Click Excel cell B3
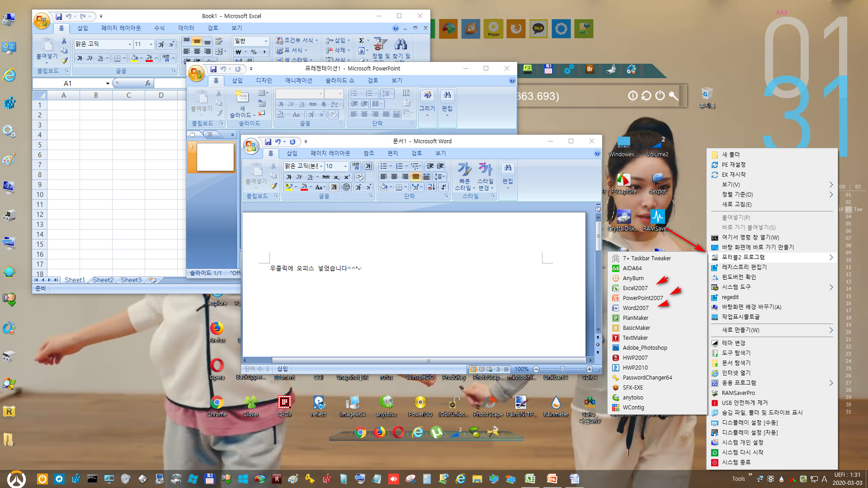 [x=96, y=125]
